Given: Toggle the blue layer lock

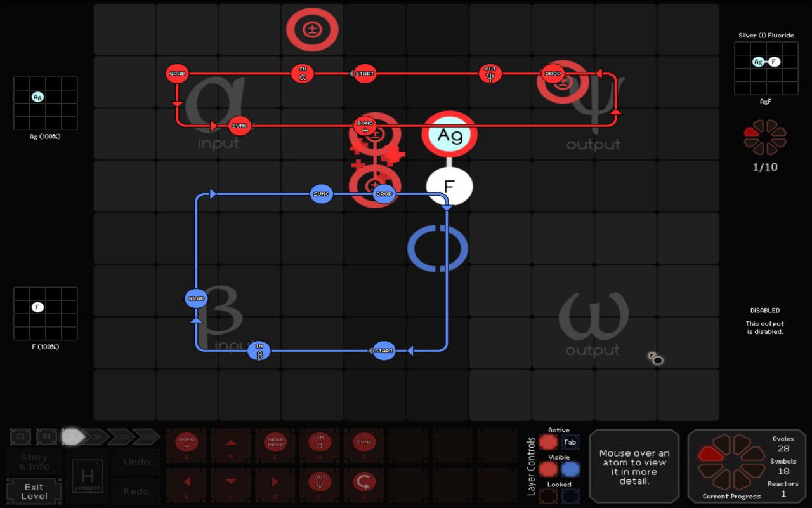Looking at the screenshot, I should coord(570,496).
